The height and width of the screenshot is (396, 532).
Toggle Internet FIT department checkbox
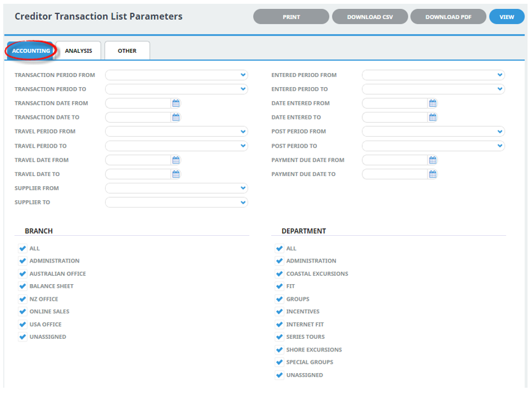(x=279, y=324)
